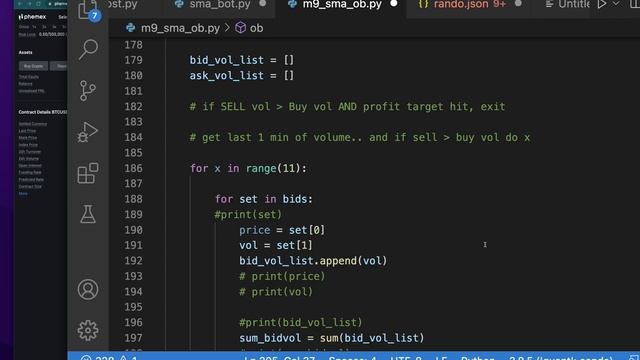The width and height of the screenshot is (640, 360).
Task: Click the '# print(vol)' comment
Action: pos(276,292)
